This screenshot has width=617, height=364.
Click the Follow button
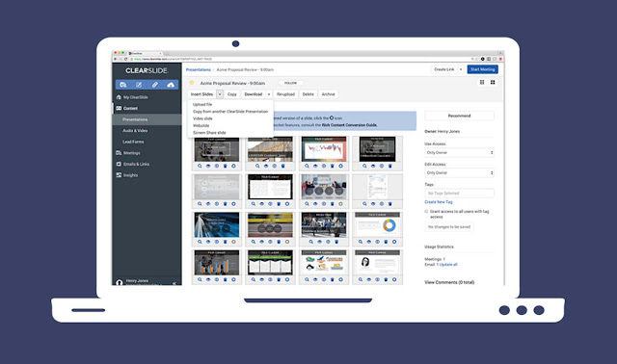coord(291,83)
